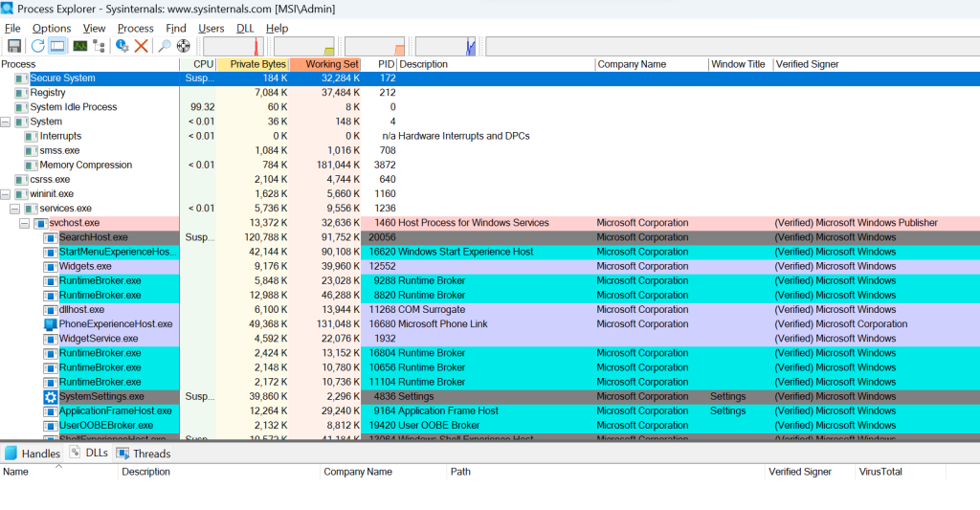Open the DLL menu

245,28
